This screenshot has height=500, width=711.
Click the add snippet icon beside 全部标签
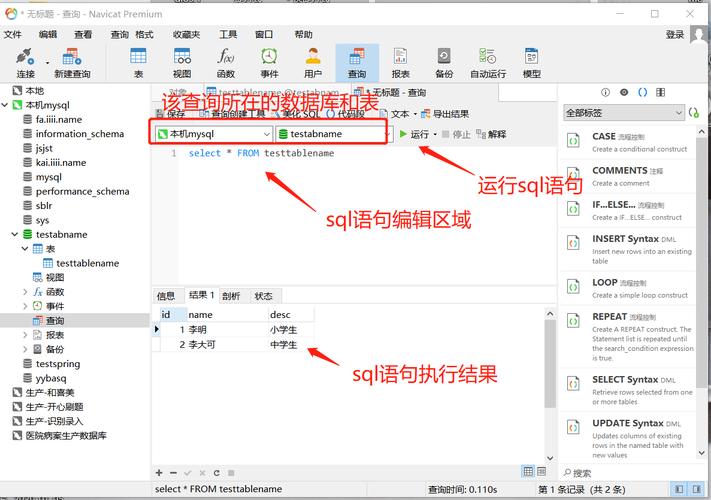click(x=694, y=112)
